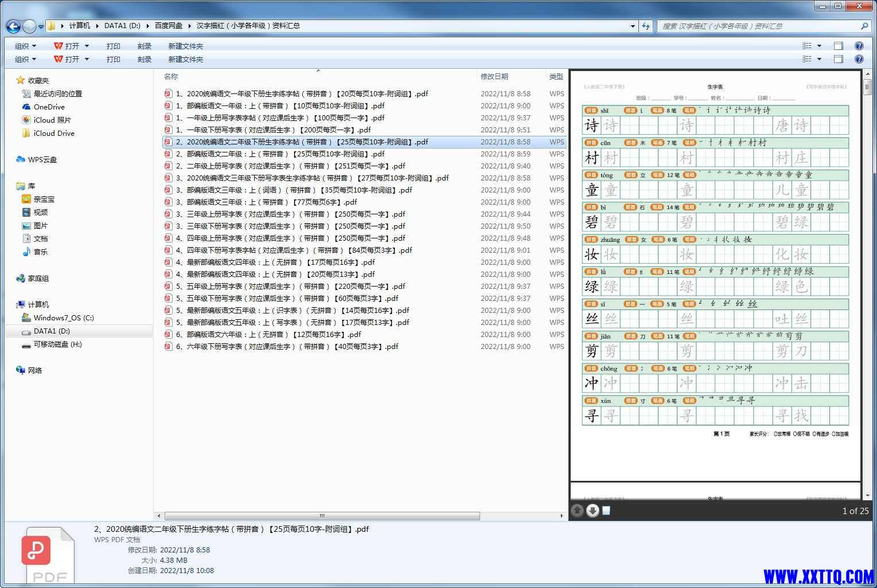Select file 6、六年级下册写字表【40页每页3字】
The width and height of the screenshot is (877, 588).
pyautogui.click(x=287, y=346)
